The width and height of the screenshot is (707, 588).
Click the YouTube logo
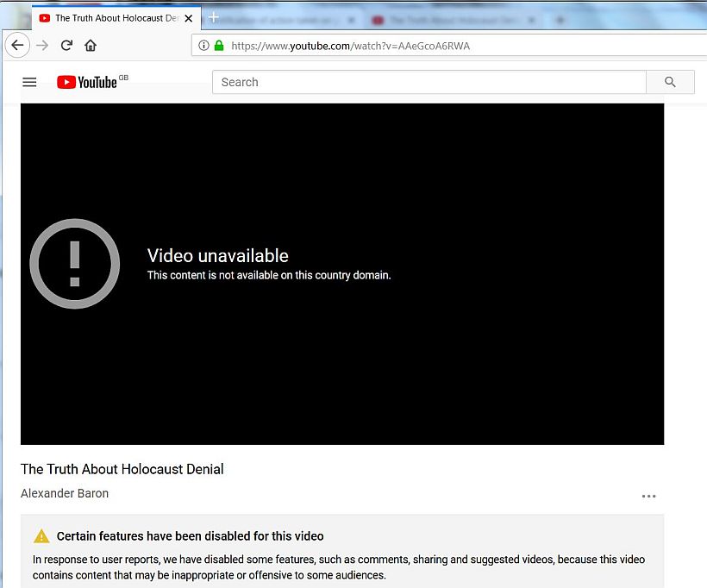(87, 83)
